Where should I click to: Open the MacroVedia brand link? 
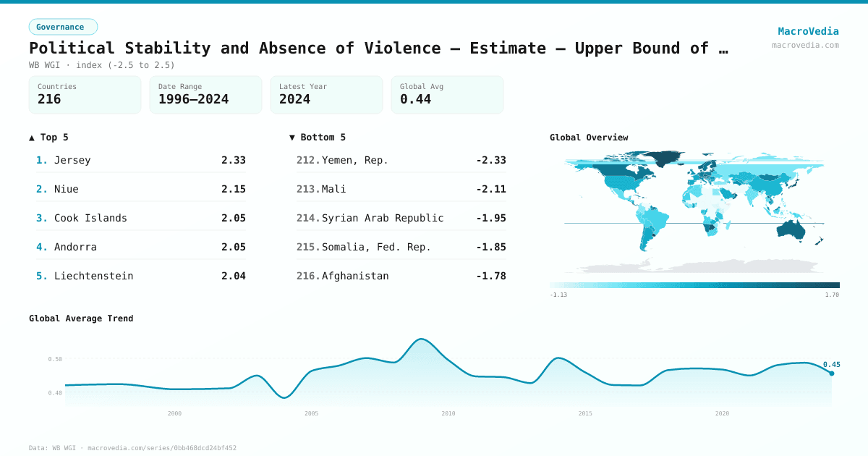coord(808,31)
